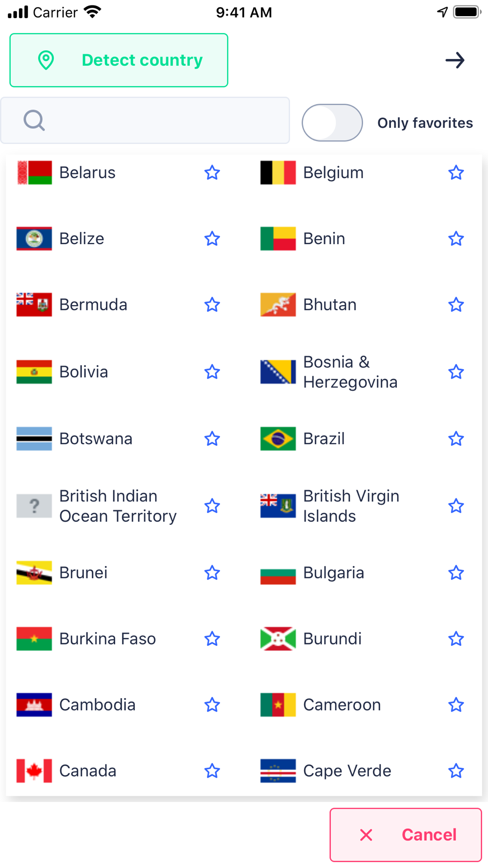Click the Detect country button
The image size is (488, 868).
[x=119, y=60]
